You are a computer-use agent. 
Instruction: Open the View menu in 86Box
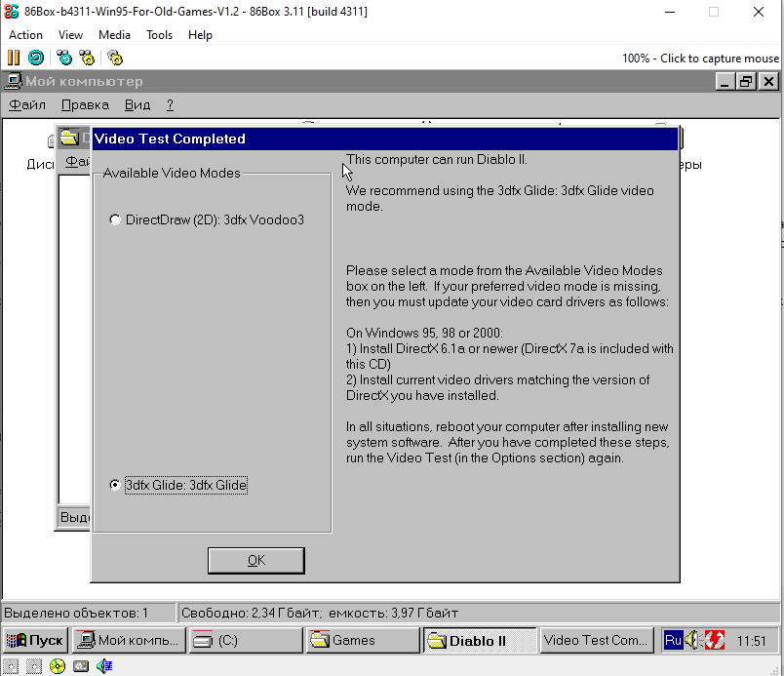70,35
